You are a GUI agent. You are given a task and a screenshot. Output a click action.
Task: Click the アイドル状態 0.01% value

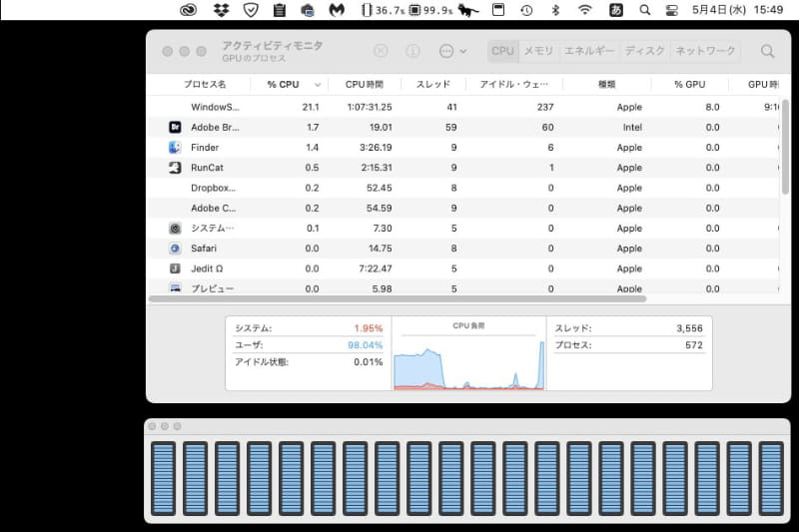click(x=368, y=362)
